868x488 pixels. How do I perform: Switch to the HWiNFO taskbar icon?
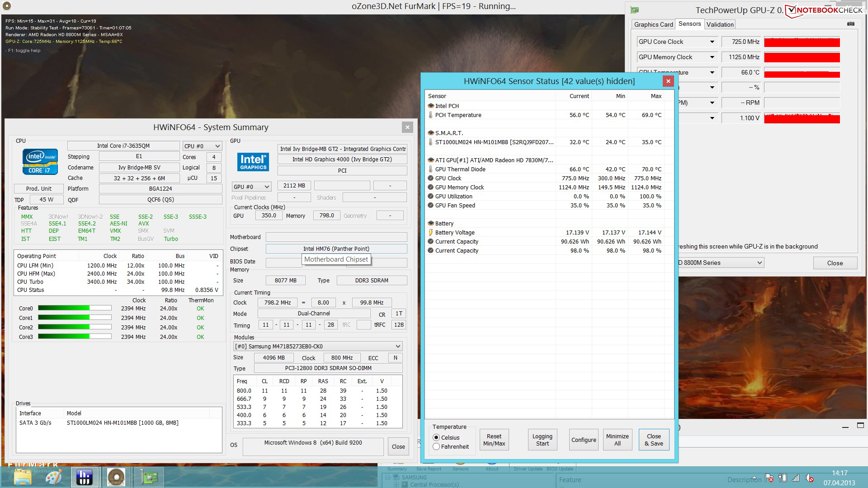[x=85, y=477]
